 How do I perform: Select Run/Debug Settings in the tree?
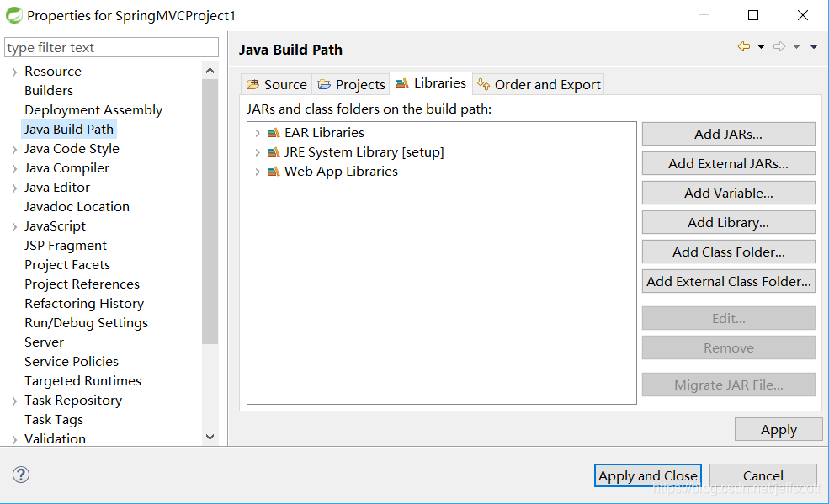click(86, 323)
